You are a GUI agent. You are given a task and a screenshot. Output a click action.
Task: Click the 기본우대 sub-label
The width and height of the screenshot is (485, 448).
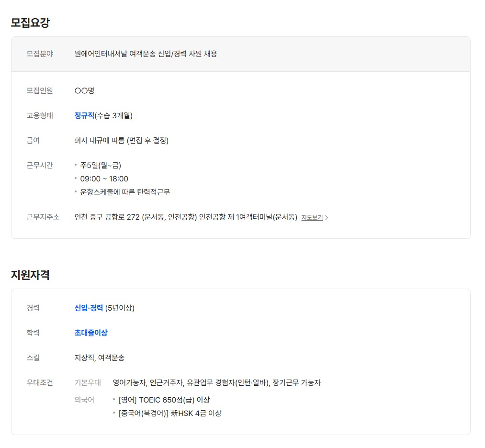(88, 382)
